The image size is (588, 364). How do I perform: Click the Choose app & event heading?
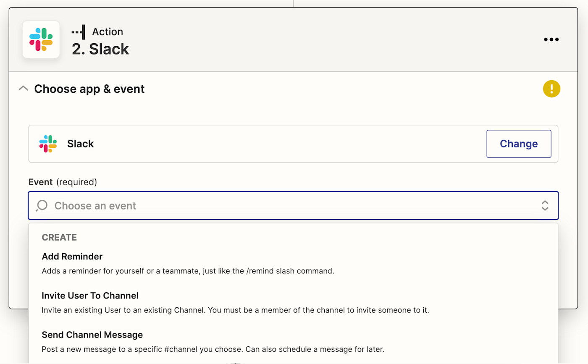tap(89, 89)
